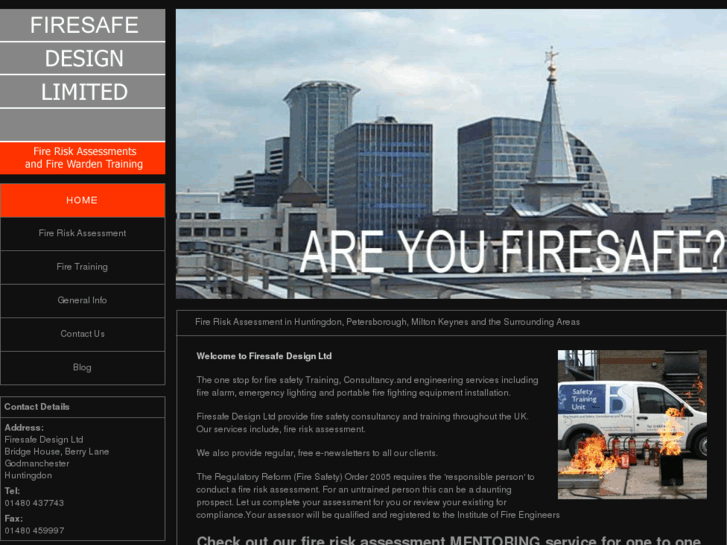
Task: Click the Contact Details heading
Action: coord(37,407)
